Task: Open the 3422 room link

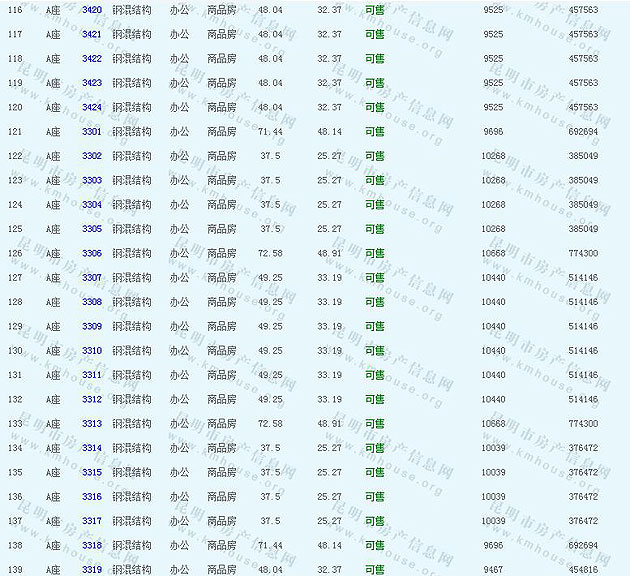Action: (91, 58)
